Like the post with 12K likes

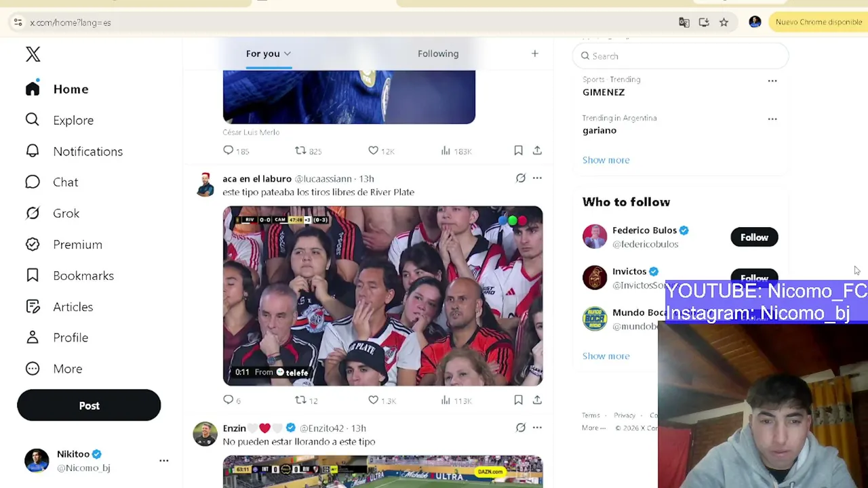click(x=373, y=150)
